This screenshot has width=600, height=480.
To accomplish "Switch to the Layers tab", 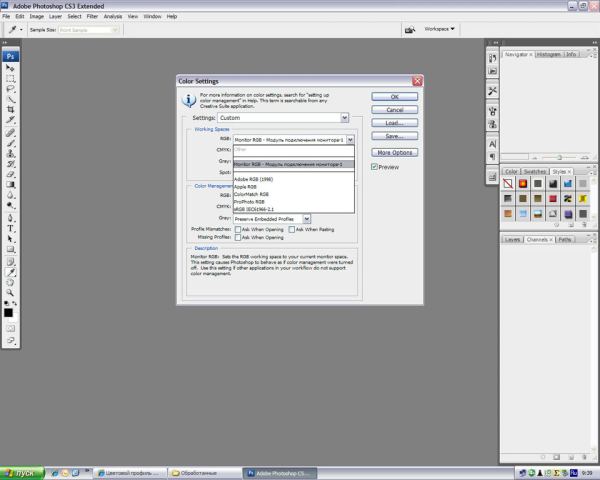I will pos(512,240).
